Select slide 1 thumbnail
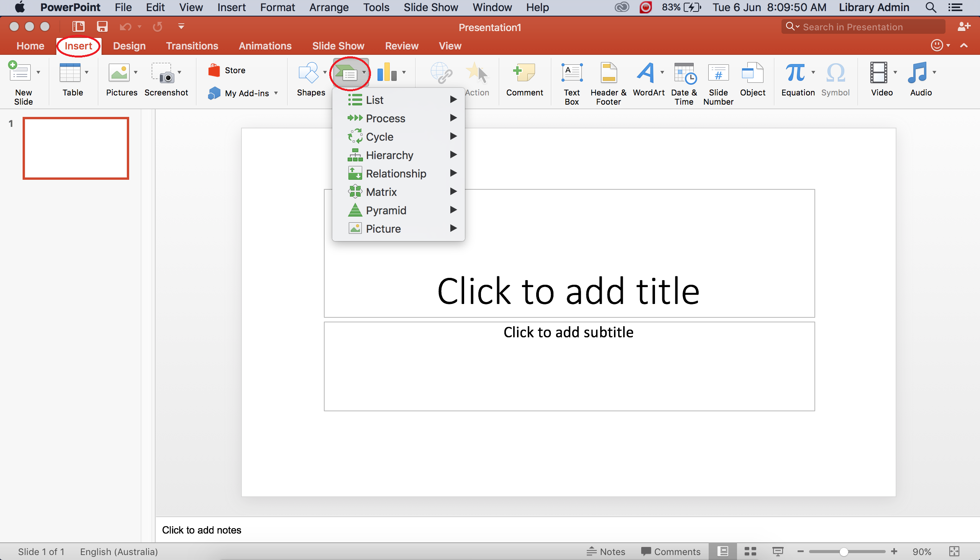The height and width of the screenshot is (560, 980). [76, 148]
